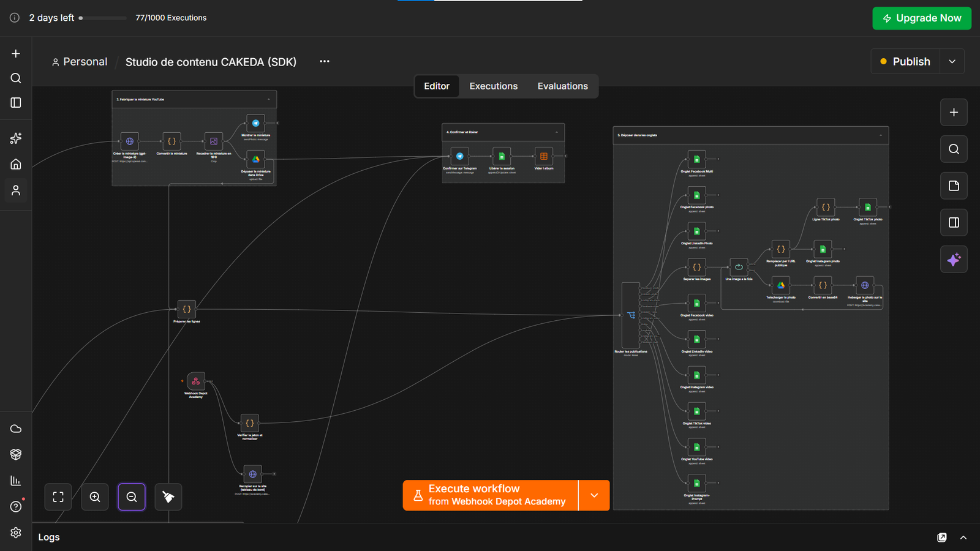Click the trial info icon beside 2 days left
The width and height of the screenshot is (980, 551).
coord(15,18)
